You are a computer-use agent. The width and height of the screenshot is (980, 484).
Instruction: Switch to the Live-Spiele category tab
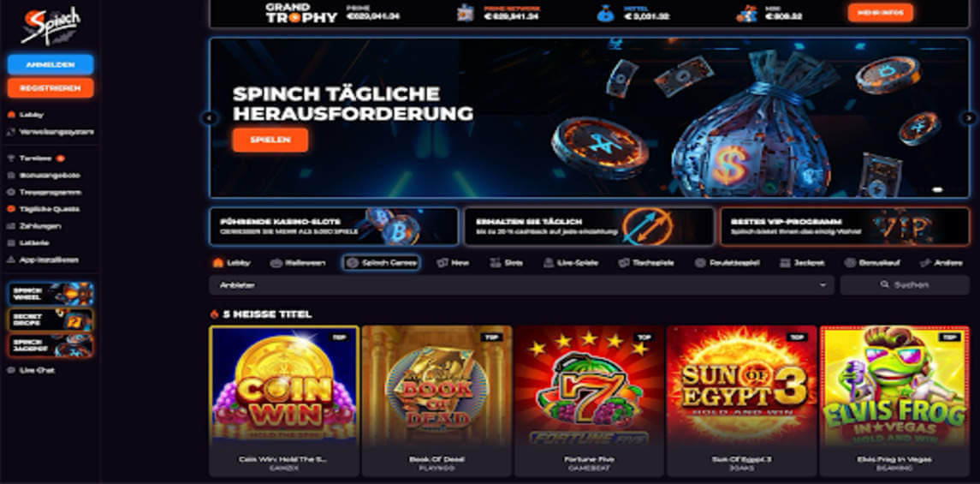point(571,263)
